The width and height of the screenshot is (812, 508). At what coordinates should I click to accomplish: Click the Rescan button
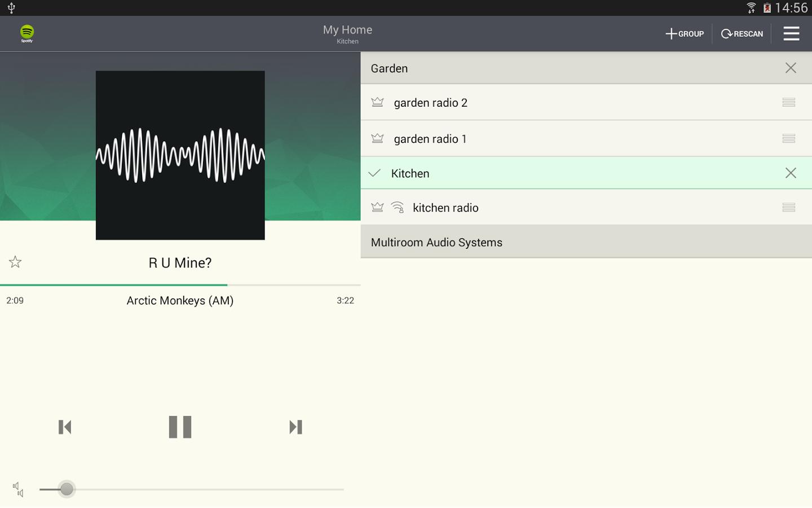[x=742, y=34]
